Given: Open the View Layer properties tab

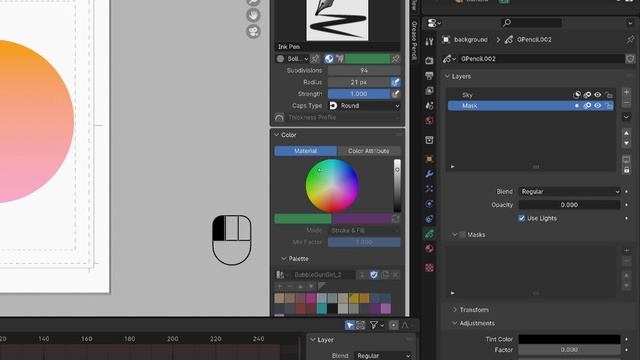Looking at the screenshot, I should (x=429, y=91).
